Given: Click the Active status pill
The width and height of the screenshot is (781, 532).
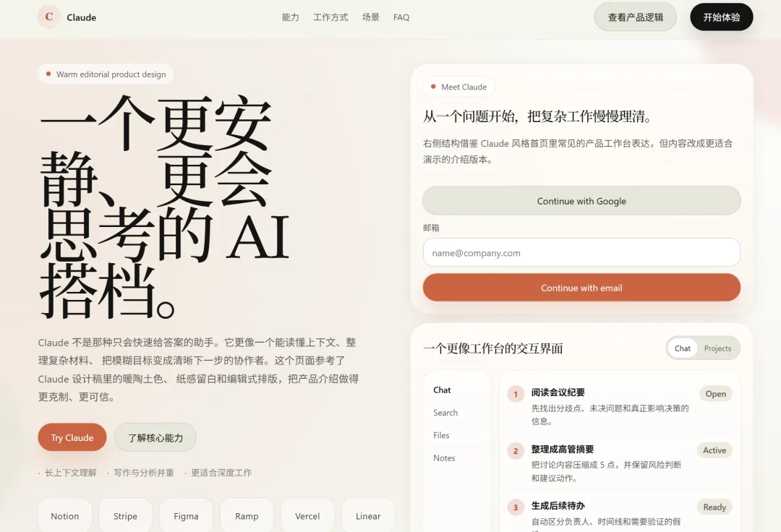Looking at the screenshot, I should pyautogui.click(x=714, y=450).
